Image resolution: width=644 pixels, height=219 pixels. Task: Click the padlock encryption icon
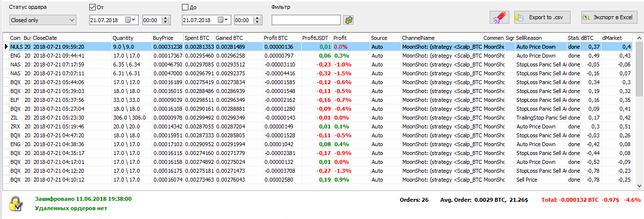(16, 204)
